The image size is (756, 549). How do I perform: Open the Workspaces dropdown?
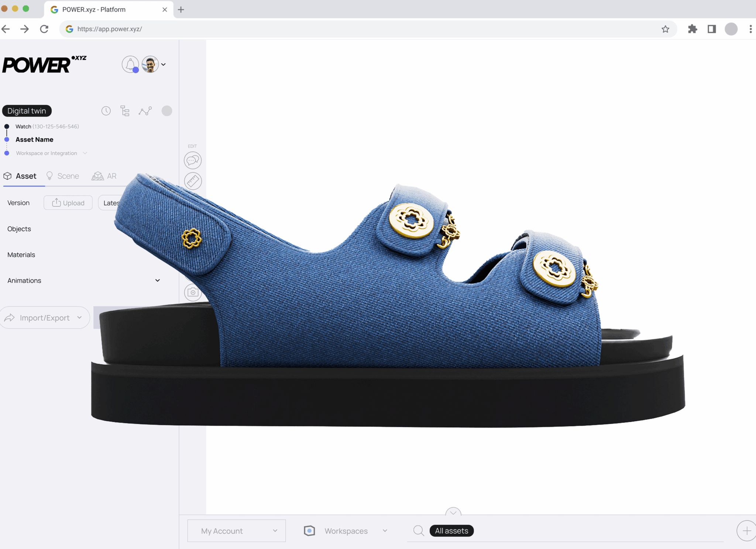pos(346,531)
